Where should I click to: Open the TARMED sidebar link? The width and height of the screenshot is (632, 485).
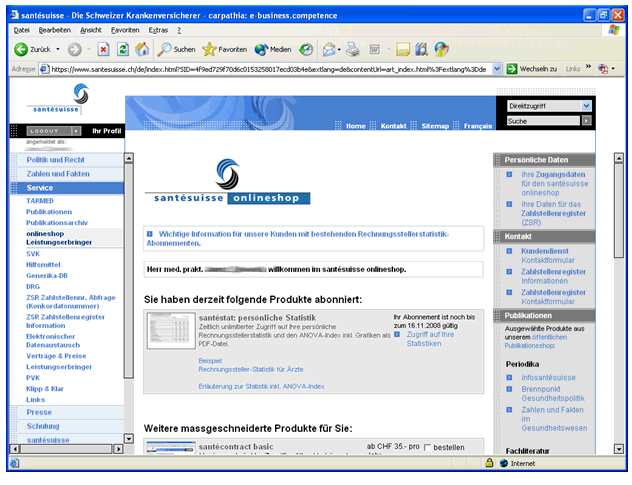click(x=40, y=201)
